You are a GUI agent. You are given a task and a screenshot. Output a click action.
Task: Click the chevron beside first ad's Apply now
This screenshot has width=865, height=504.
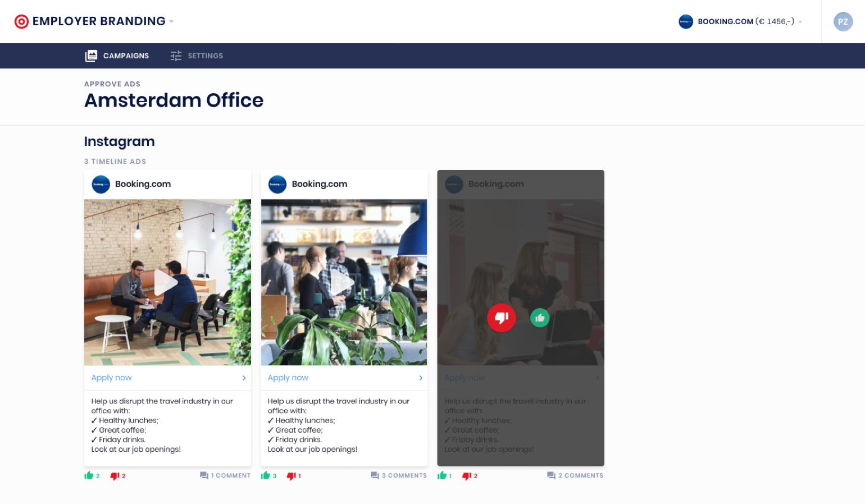click(x=244, y=378)
